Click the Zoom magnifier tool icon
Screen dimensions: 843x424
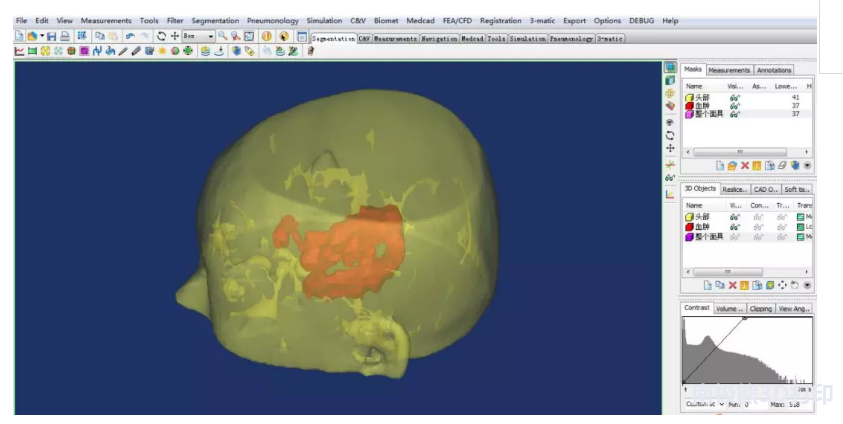coord(223,36)
